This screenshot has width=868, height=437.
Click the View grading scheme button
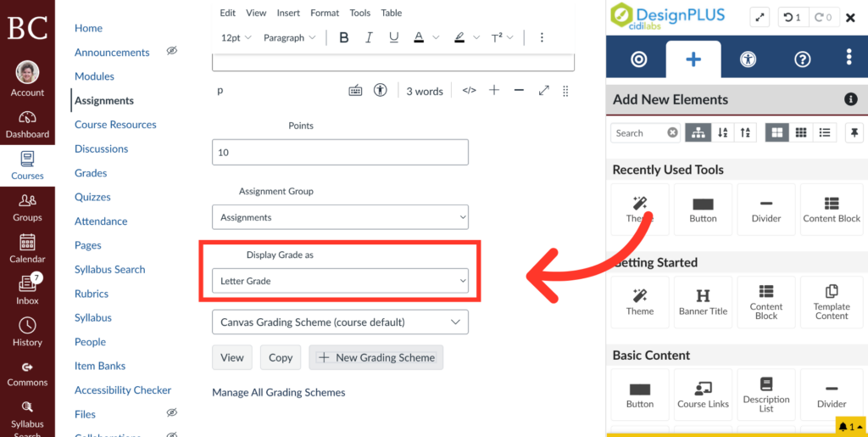pyautogui.click(x=232, y=358)
